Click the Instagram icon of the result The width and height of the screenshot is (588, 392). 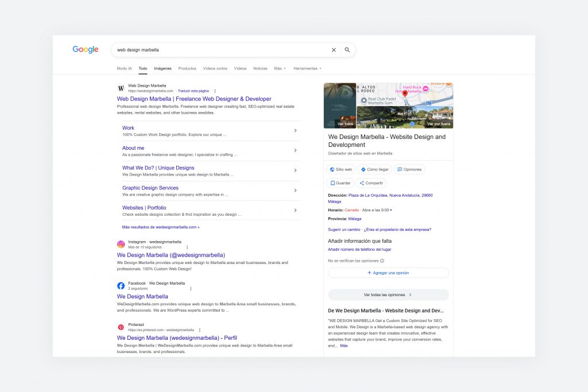pyautogui.click(x=121, y=244)
